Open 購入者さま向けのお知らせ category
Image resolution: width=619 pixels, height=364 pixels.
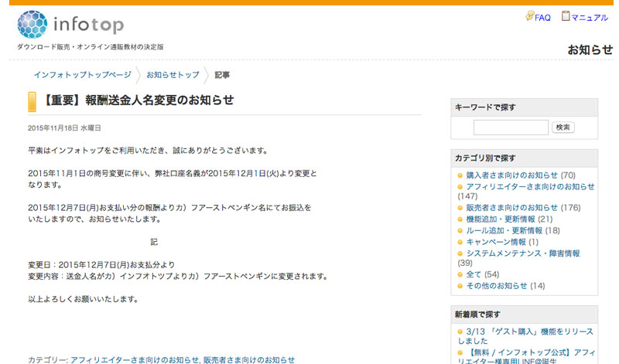tap(511, 175)
